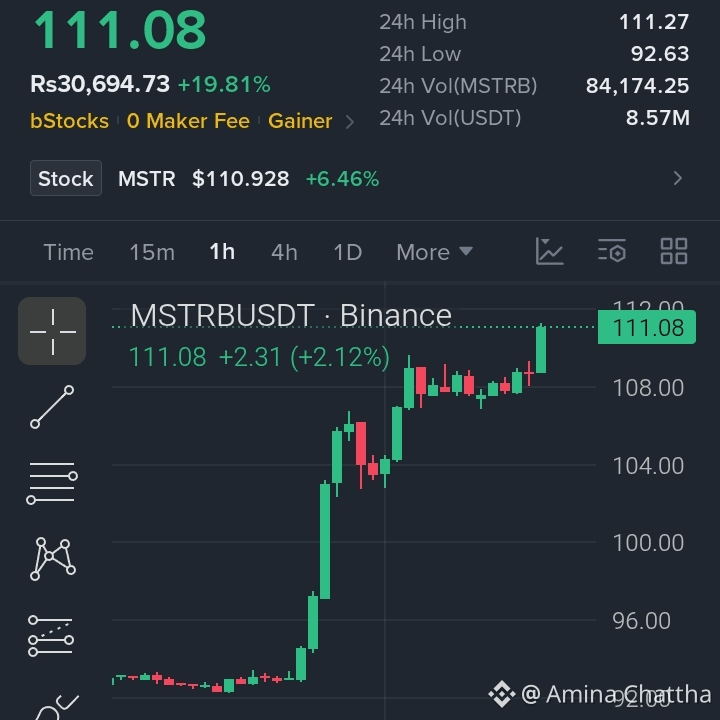Open the Gainer tag
The image size is (720, 720).
click(x=300, y=121)
